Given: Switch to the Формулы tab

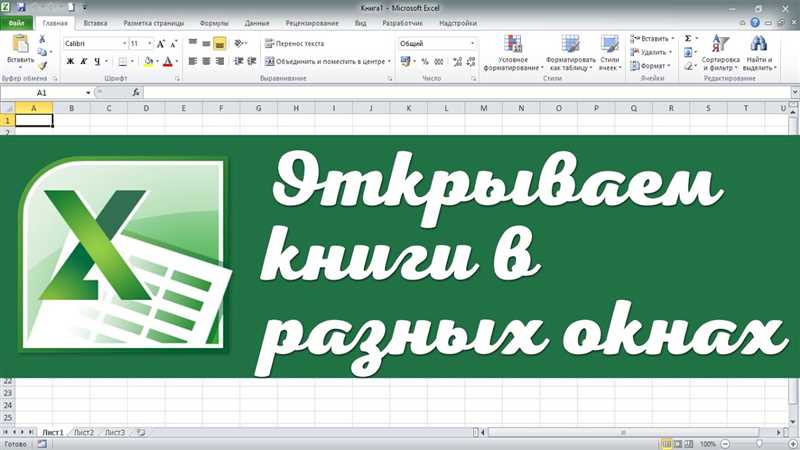Looking at the screenshot, I should pyautogui.click(x=214, y=23).
